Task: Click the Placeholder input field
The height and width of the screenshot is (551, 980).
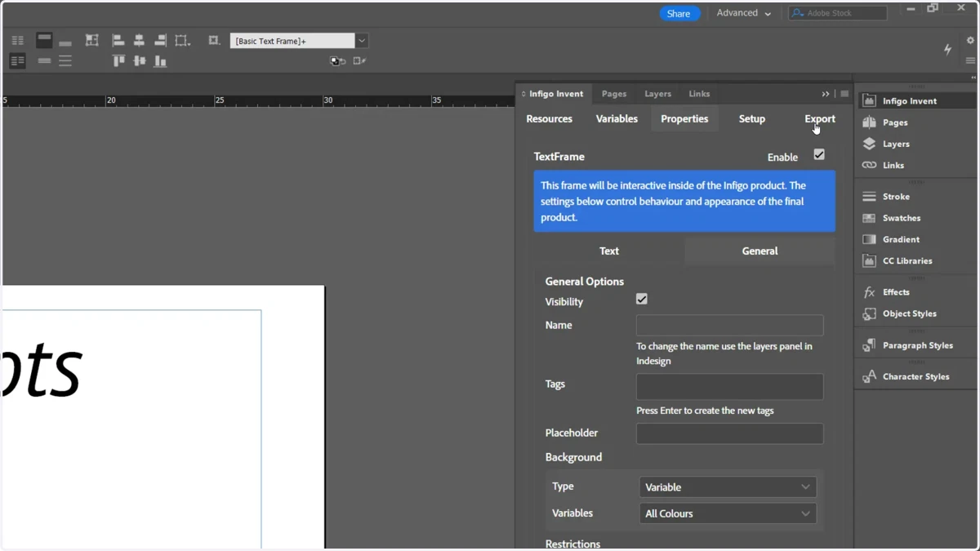Action: [x=730, y=433]
